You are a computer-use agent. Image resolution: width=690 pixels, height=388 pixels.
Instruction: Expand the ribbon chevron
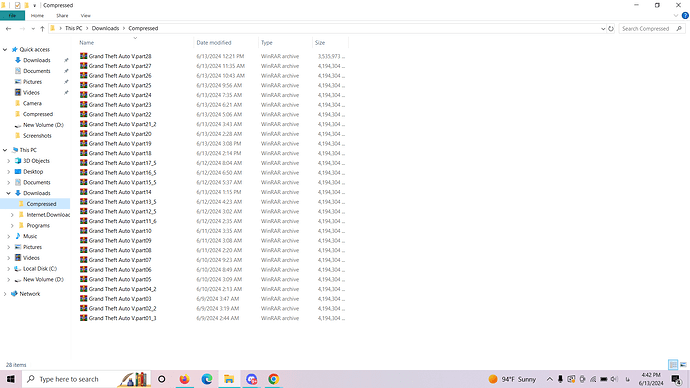675,15
